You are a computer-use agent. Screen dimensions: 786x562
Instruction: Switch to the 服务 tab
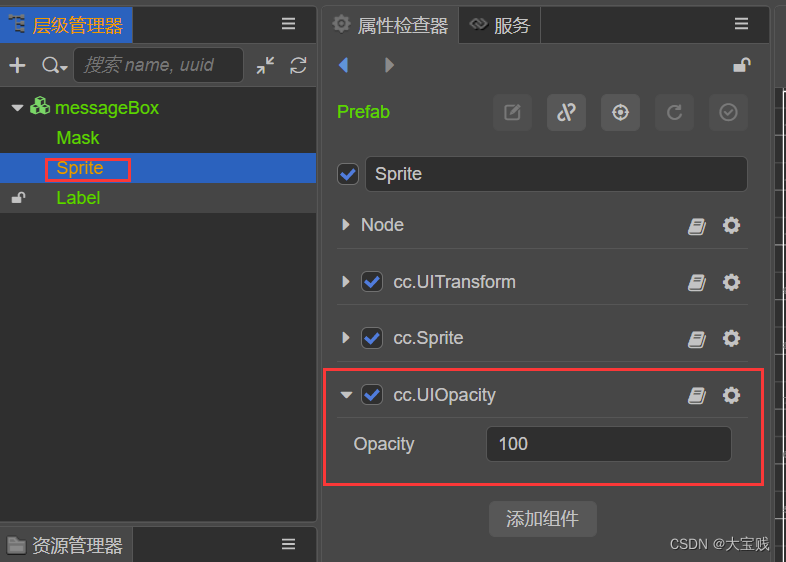[x=500, y=26]
